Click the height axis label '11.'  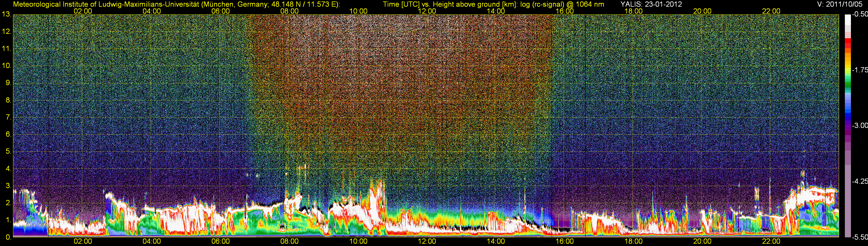[6, 49]
